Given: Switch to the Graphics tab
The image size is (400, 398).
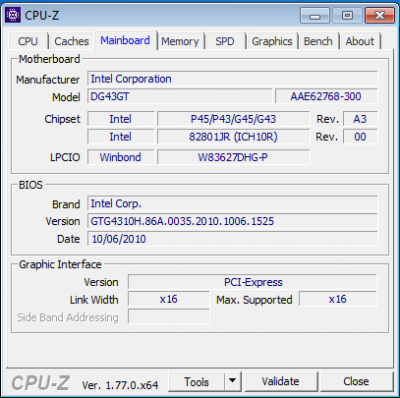Looking at the screenshot, I should 272,41.
